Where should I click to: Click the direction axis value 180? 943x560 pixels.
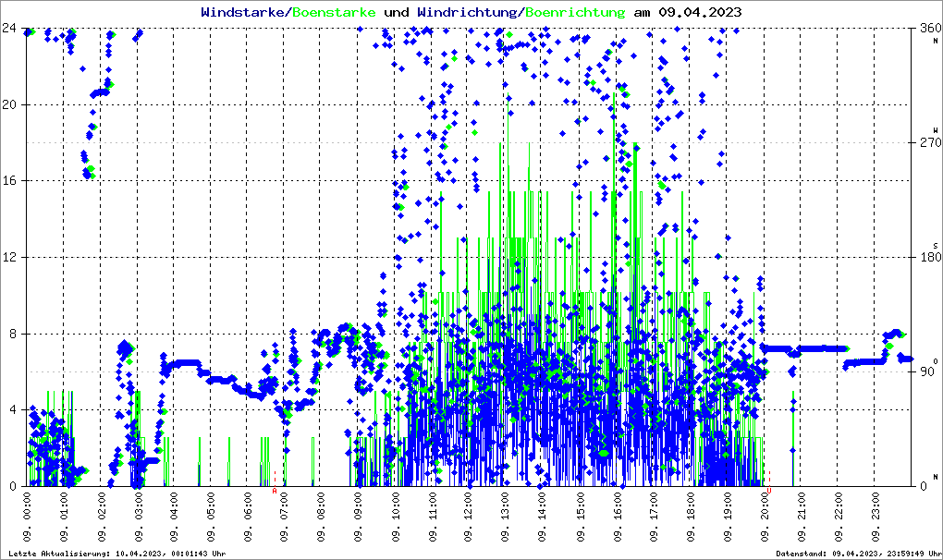click(x=930, y=257)
